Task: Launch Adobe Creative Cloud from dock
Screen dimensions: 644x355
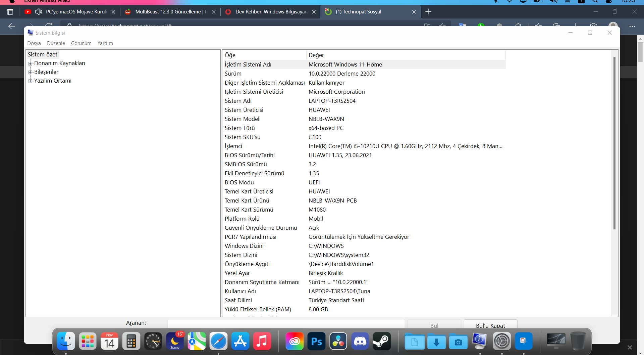Action: tap(294, 341)
